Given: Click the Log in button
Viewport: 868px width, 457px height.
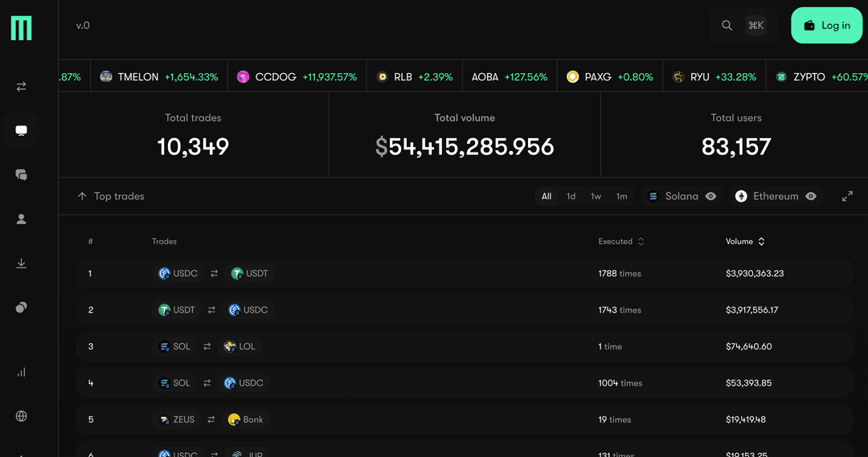Looking at the screenshot, I should pos(826,26).
